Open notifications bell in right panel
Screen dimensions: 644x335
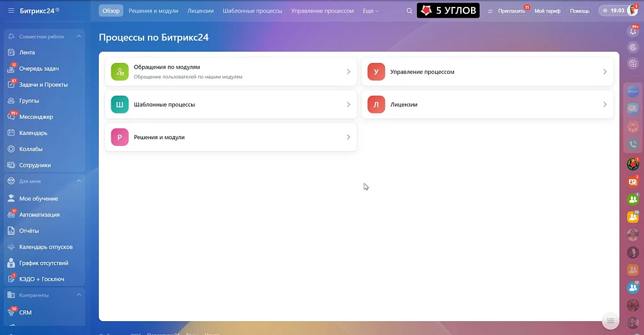(x=633, y=31)
